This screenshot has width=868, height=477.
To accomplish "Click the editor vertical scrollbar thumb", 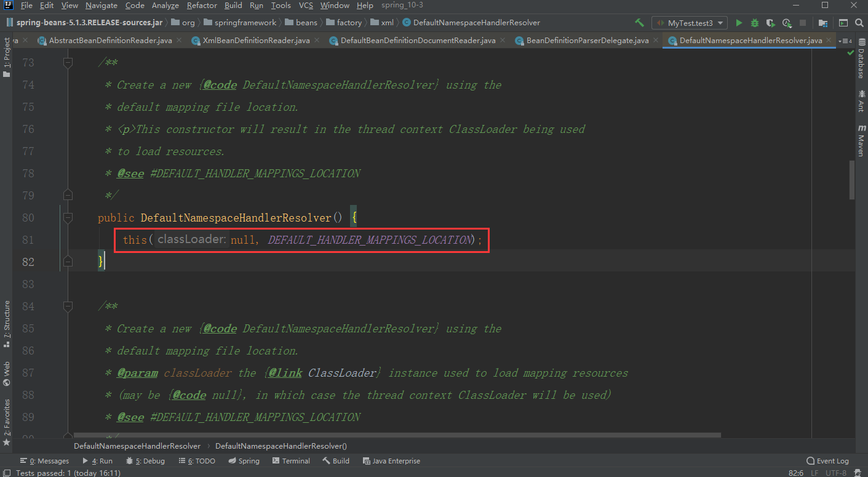I will point(852,180).
